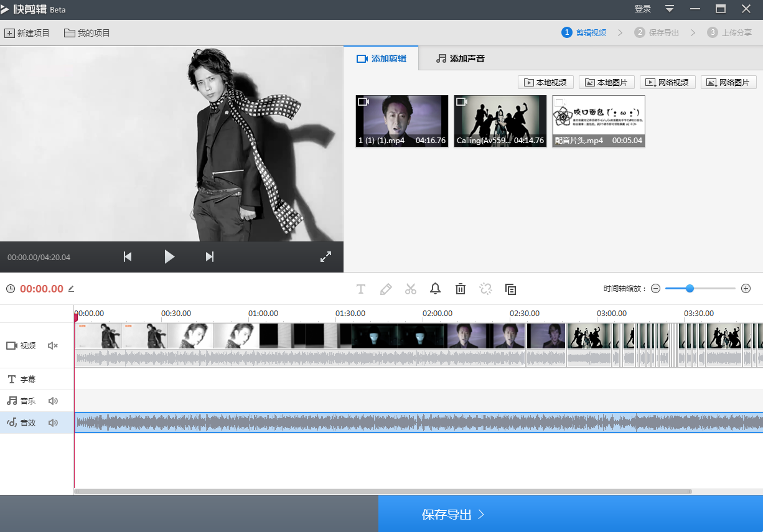Expand the preview to fullscreen
Image resolution: width=763 pixels, height=532 pixels.
(325, 256)
